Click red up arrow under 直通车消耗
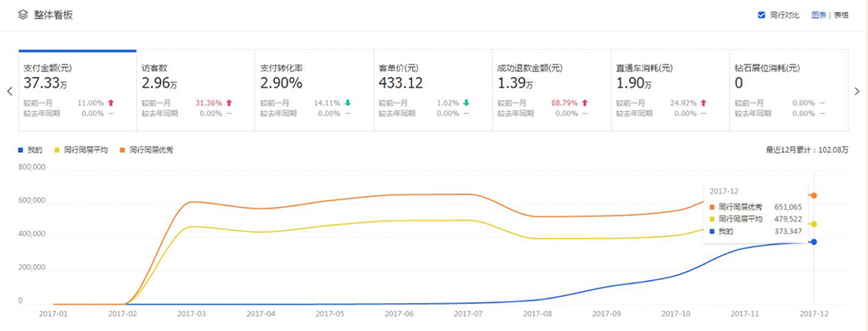The height and width of the screenshot is (331, 868). (x=704, y=103)
